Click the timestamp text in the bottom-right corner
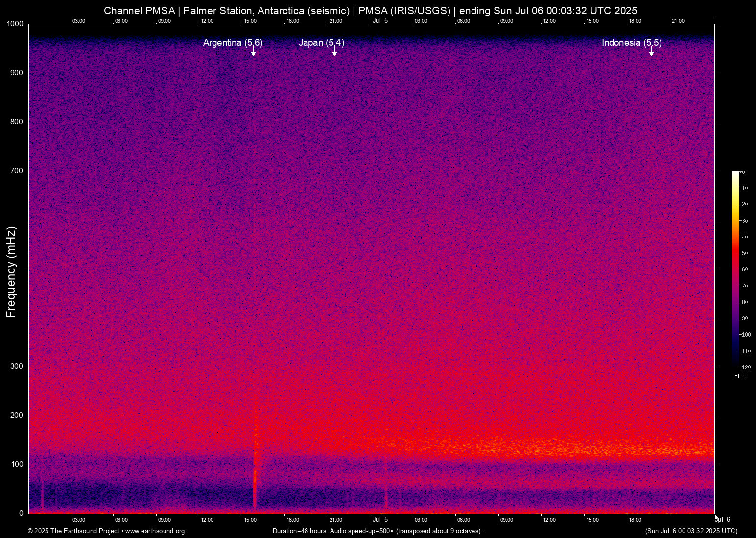Viewport: 756px width, 538px height. [x=691, y=531]
